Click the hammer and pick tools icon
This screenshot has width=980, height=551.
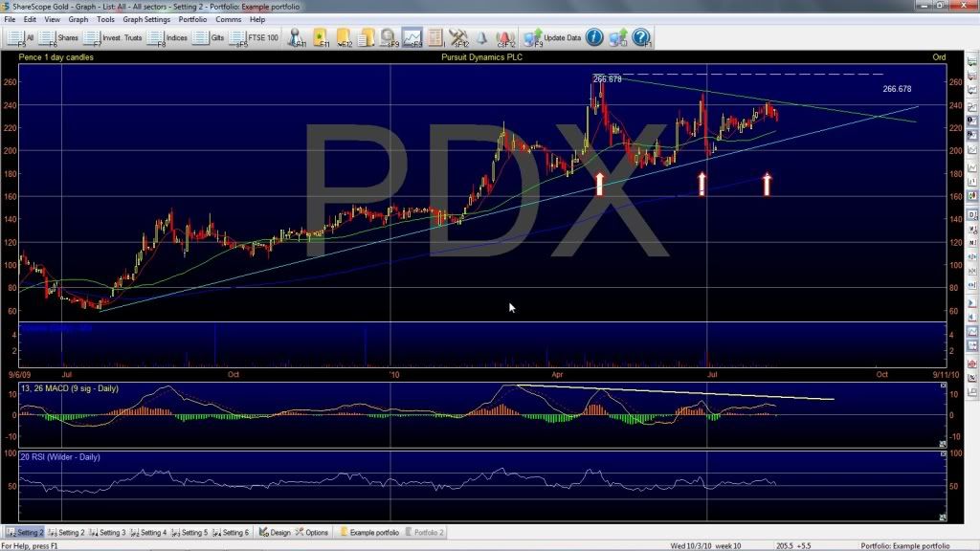point(458,38)
